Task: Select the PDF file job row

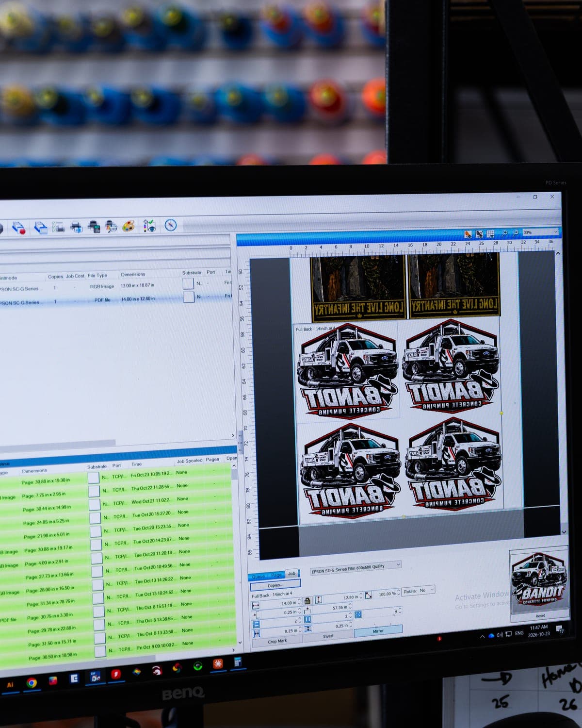Action: 116,300
